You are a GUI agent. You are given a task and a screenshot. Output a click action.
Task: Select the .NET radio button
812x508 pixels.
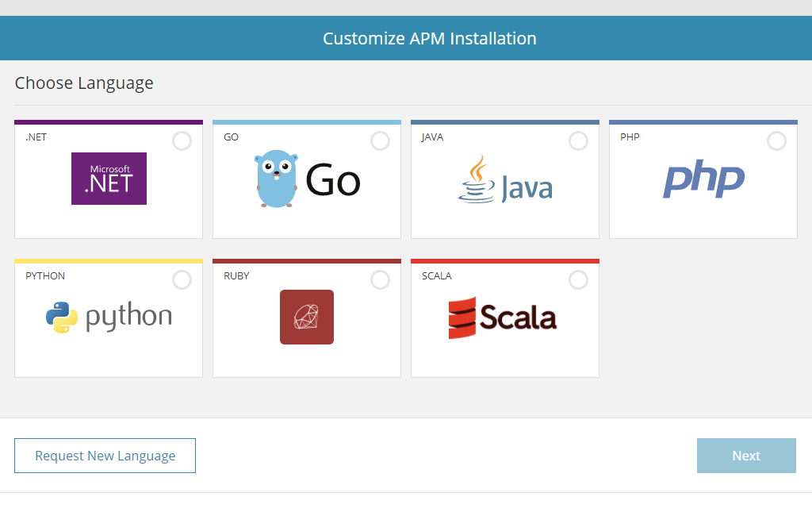click(x=182, y=140)
